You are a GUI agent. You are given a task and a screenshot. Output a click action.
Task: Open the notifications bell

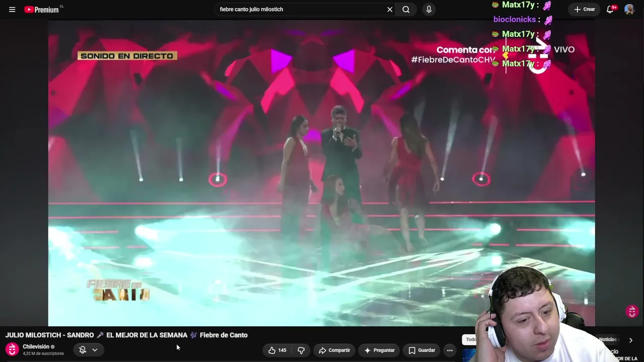[x=611, y=9]
